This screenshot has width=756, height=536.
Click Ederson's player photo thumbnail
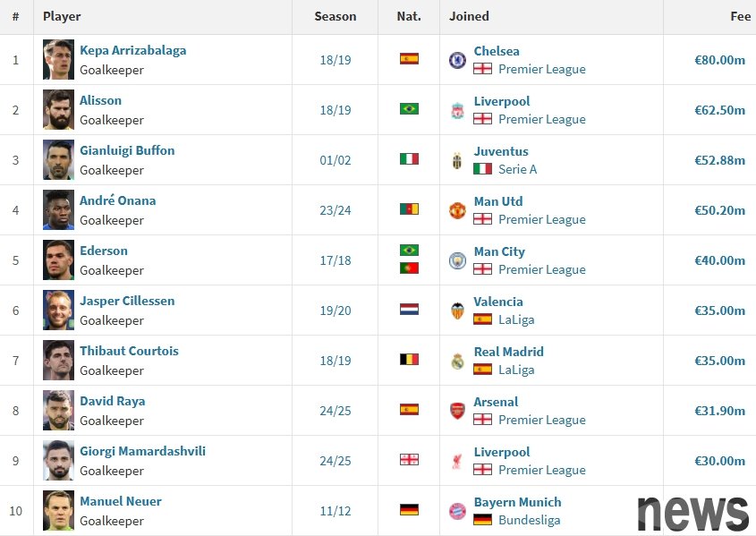point(58,259)
